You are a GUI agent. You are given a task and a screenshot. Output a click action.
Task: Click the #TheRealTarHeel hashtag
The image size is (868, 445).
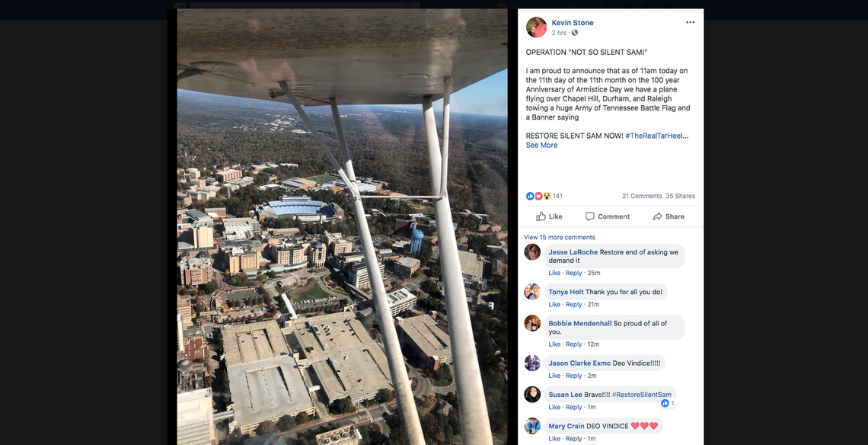655,135
